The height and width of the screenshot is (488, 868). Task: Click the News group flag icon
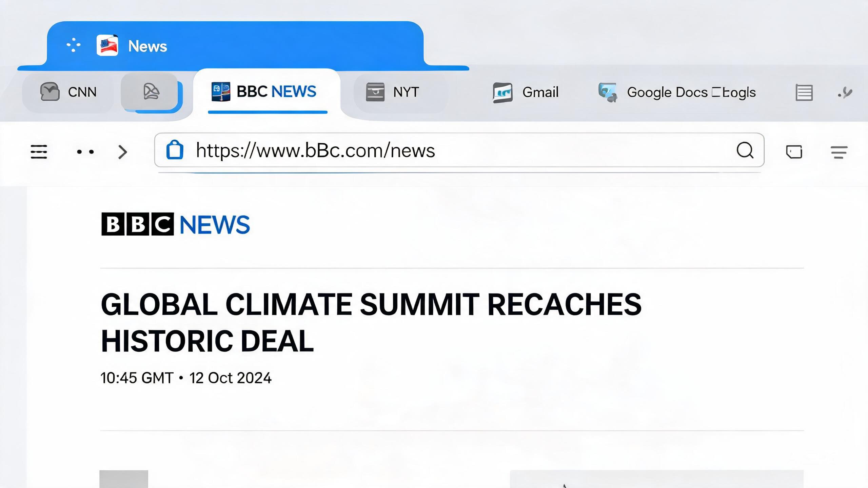click(x=107, y=45)
